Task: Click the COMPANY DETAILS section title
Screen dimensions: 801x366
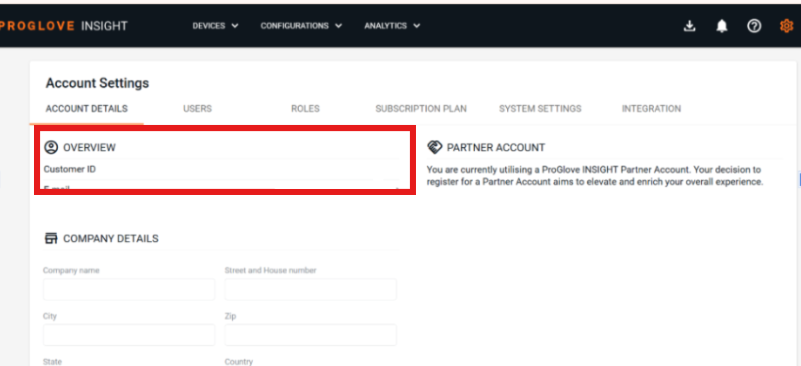Action: [110, 239]
